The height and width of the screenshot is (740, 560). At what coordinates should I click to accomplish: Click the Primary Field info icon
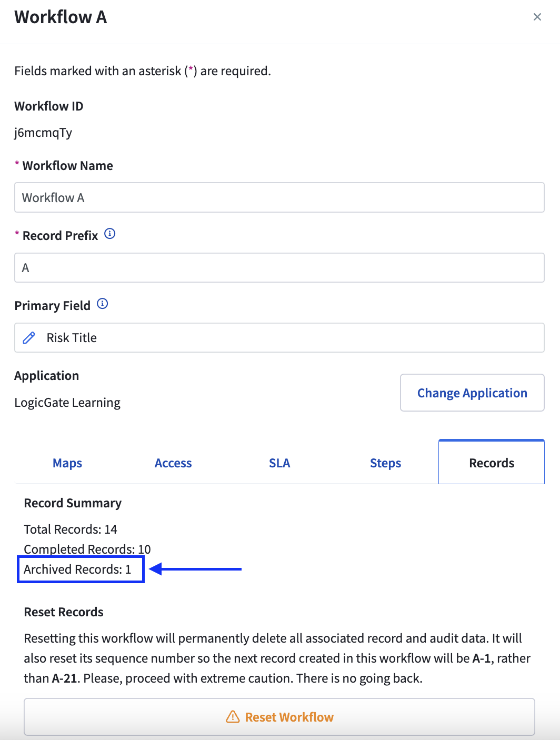point(103,304)
